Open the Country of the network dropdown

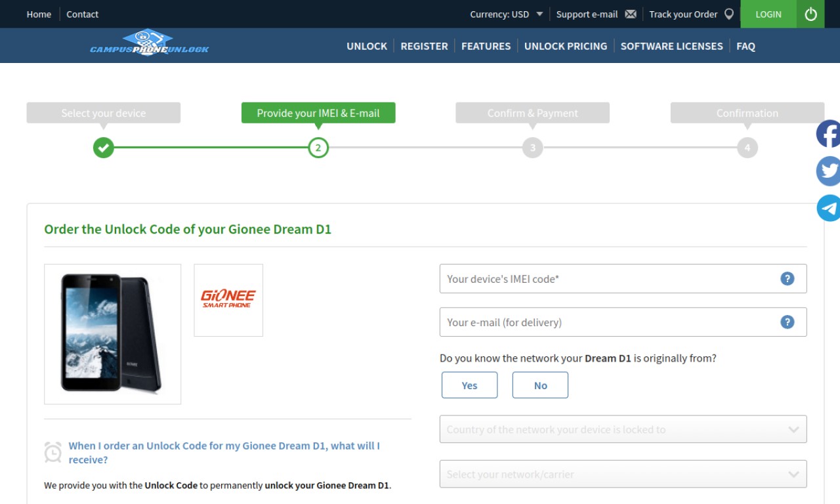623,429
